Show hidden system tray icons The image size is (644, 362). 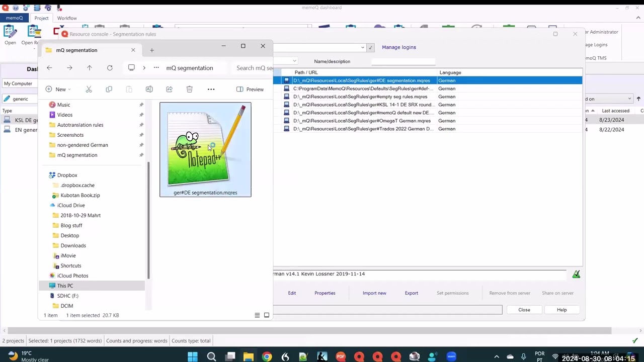tap(497, 356)
